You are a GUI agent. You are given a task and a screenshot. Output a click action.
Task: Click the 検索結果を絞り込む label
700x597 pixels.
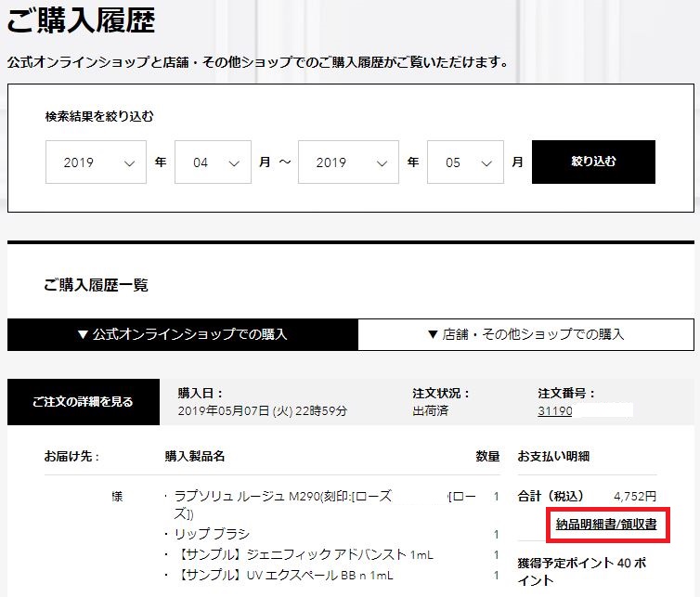coord(99,117)
